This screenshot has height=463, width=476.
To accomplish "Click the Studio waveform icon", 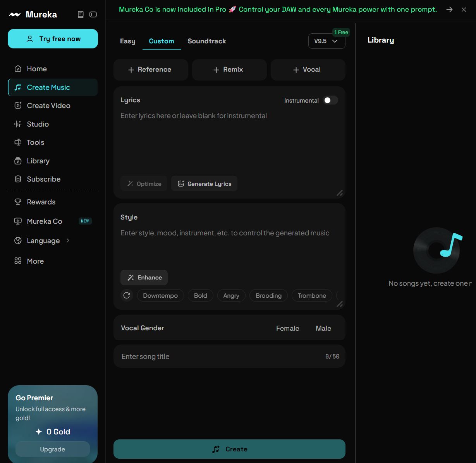I will coord(18,124).
